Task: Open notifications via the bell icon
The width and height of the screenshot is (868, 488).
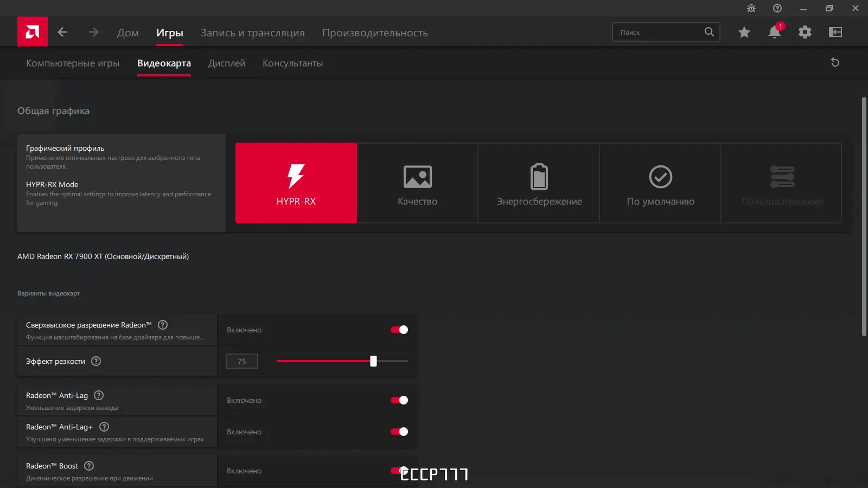Action: tap(774, 32)
